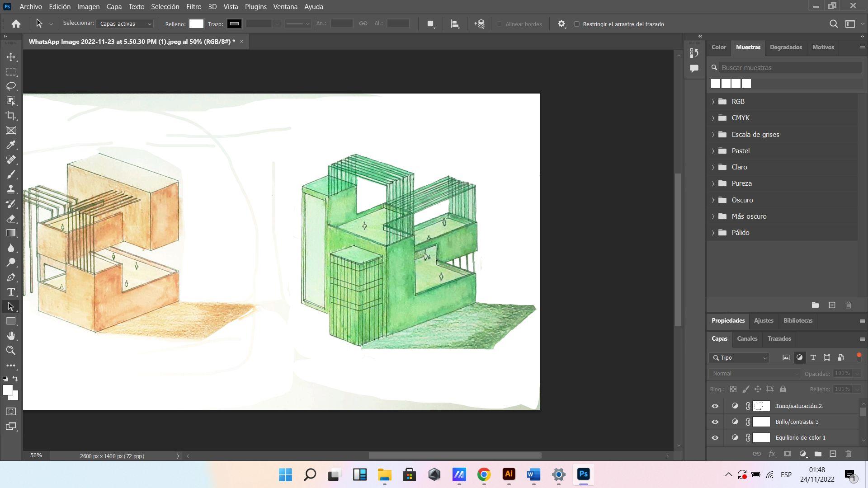Click the Buscar muestras search field
868x488 pixels.
[x=789, y=68]
